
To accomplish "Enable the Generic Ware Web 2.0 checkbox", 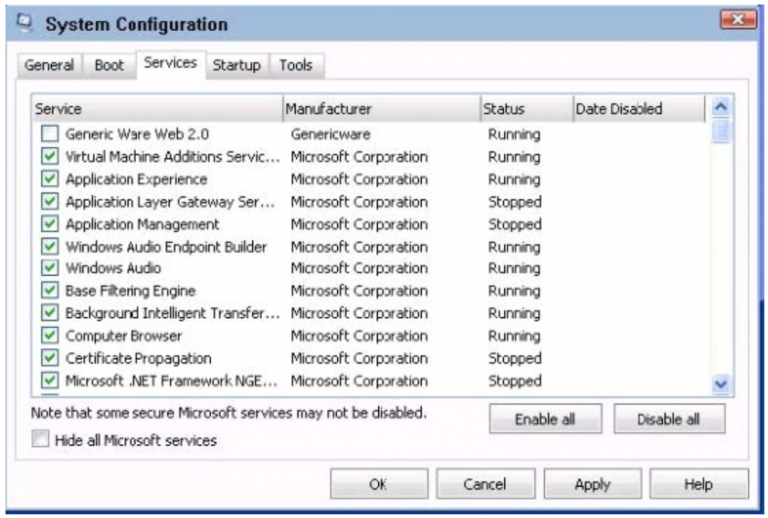I will [50, 134].
